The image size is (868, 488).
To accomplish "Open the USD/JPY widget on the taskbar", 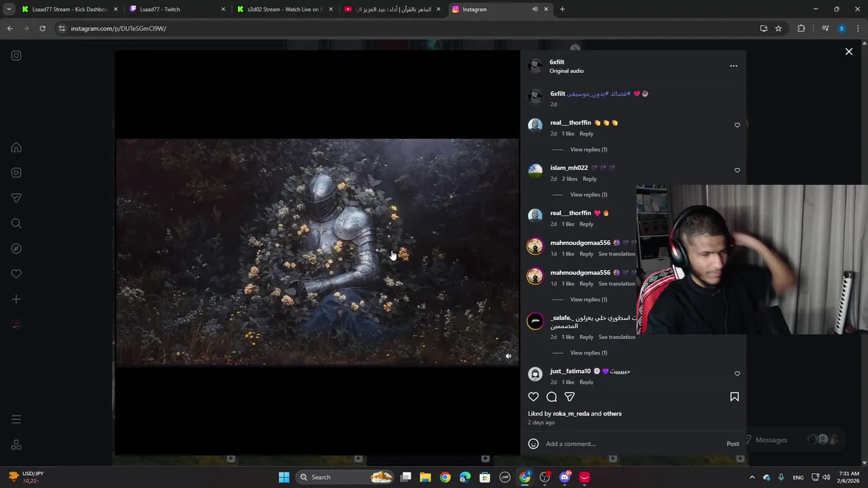I will pyautogui.click(x=27, y=477).
